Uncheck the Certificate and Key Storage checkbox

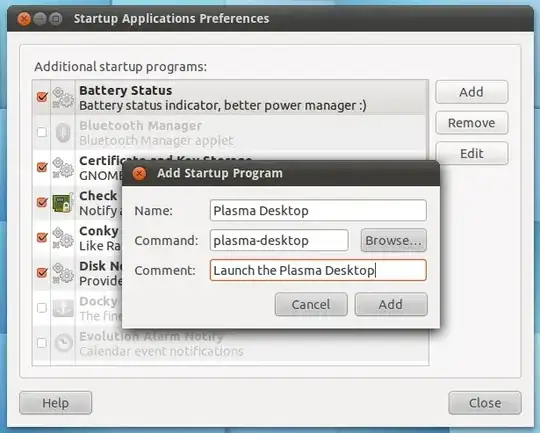(42, 167)
